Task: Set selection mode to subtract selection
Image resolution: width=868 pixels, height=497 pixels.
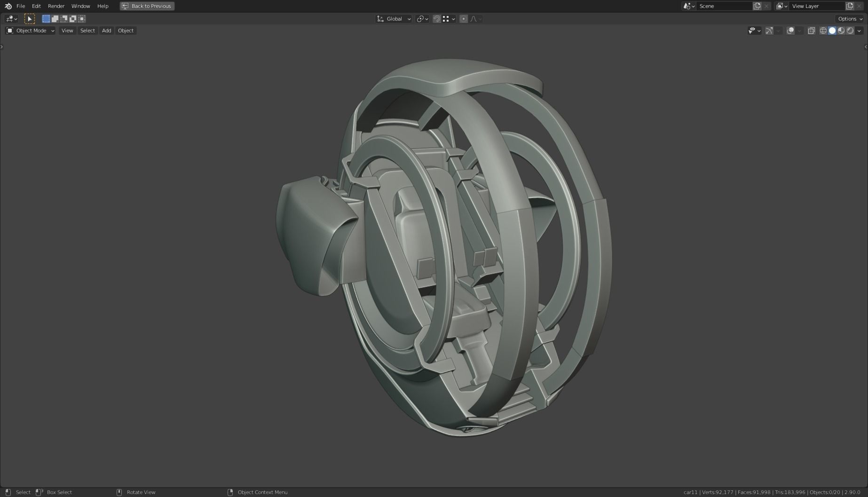Action: [x=64, y=19]
